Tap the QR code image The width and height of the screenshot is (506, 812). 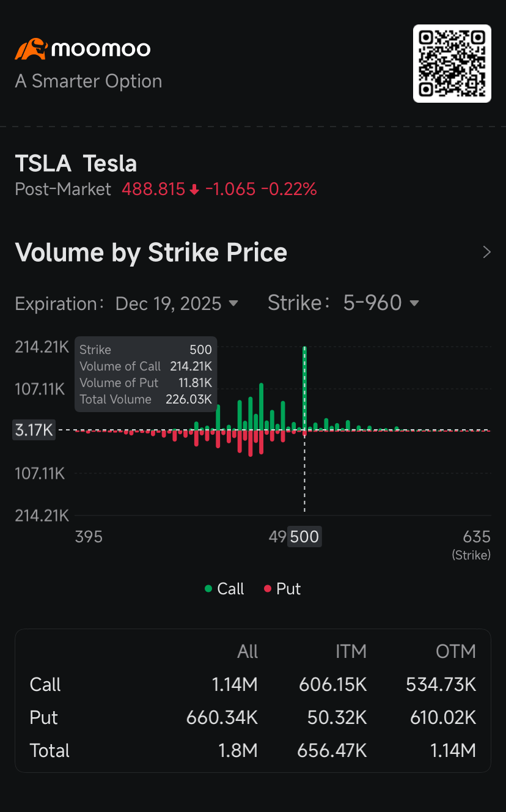[452, 64]
